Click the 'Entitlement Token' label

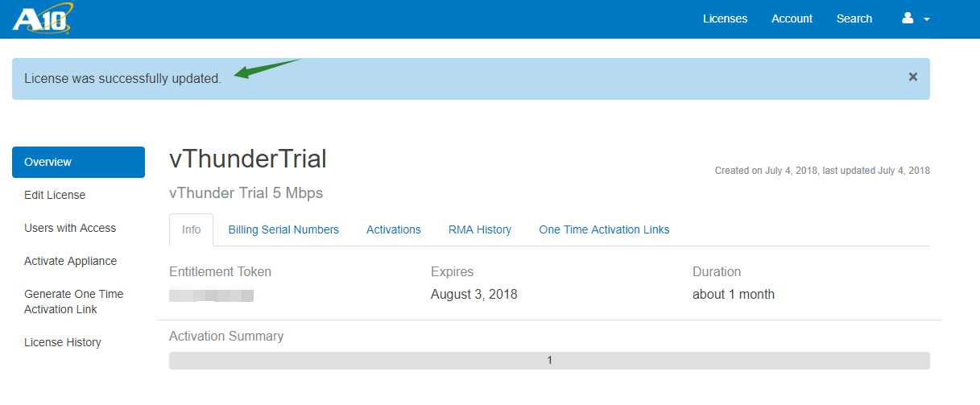[x=221, y=271]
